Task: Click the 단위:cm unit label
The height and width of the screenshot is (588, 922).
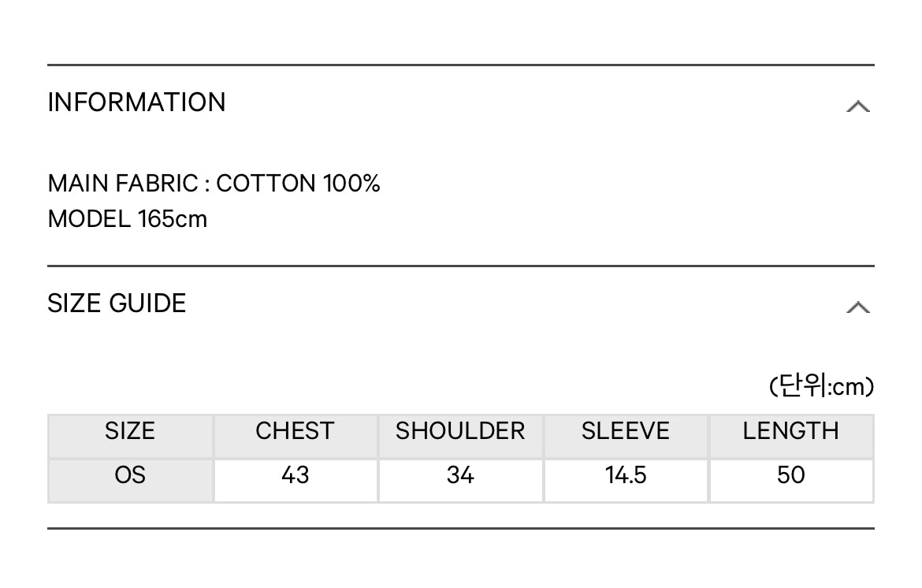Action: click(821, 387)
